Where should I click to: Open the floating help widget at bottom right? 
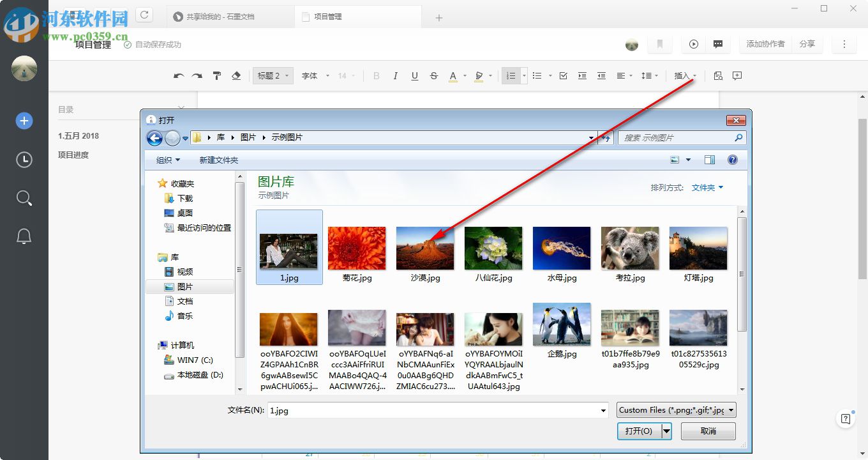pos(846,419)
